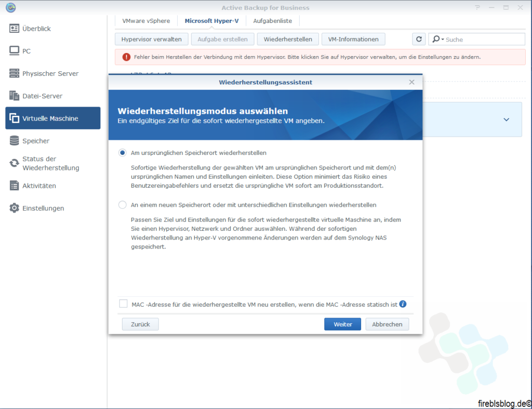Screen dimensions: 532x409
Task: Open VM-Informationen
Action: 353,39
